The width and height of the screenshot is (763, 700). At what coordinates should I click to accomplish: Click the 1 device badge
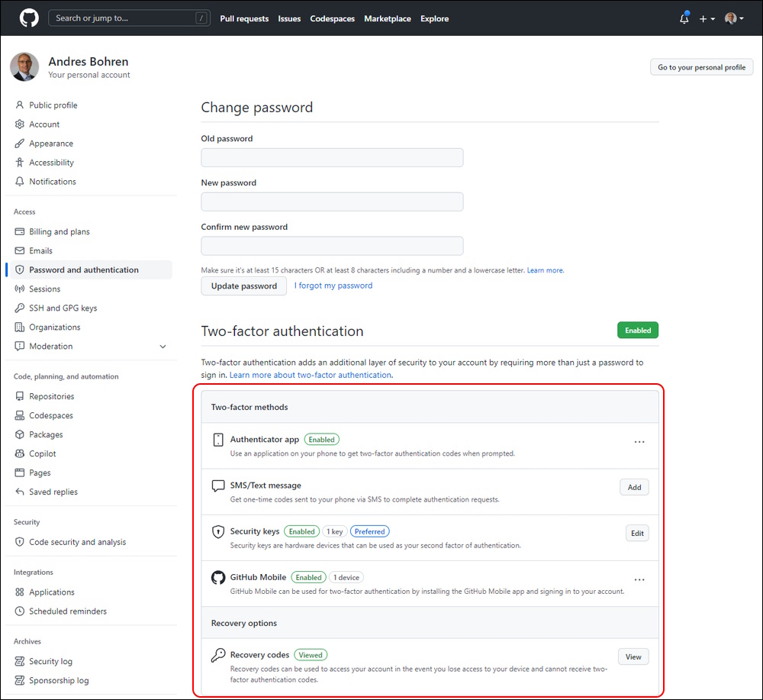[346, 577]
